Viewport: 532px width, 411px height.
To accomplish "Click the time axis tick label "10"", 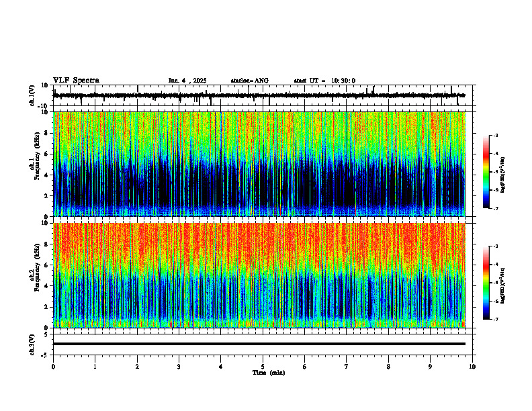I will point(472,367).
